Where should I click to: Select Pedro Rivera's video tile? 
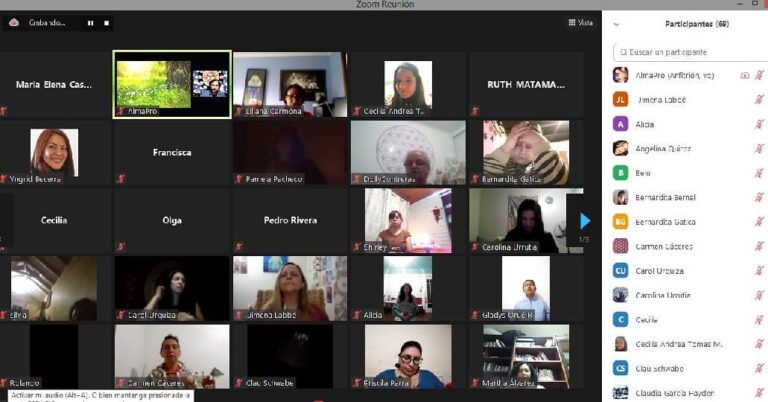pyautogui.click(x=290, y=220)
